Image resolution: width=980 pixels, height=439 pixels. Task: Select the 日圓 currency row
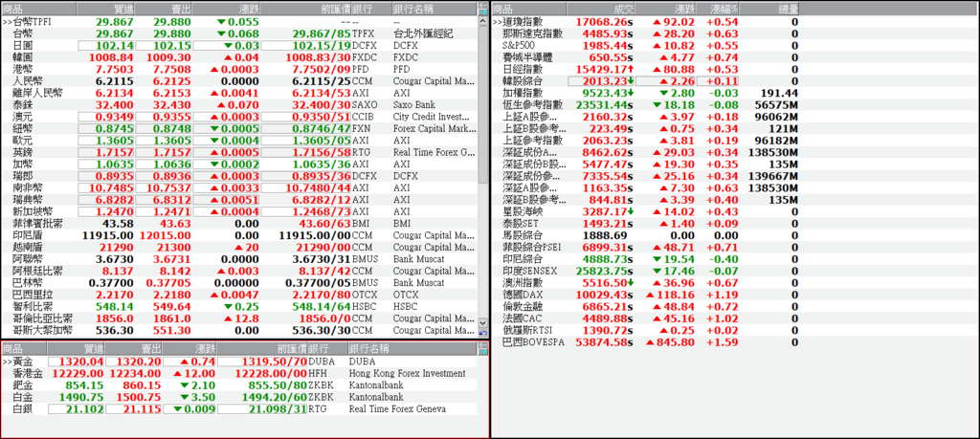pyautogui.click(x=239, y=46)
